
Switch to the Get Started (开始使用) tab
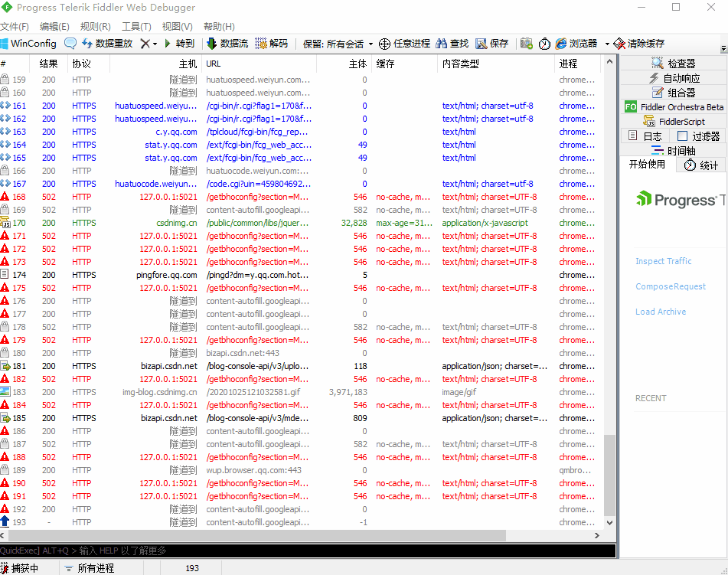click(x=647, y=165)
